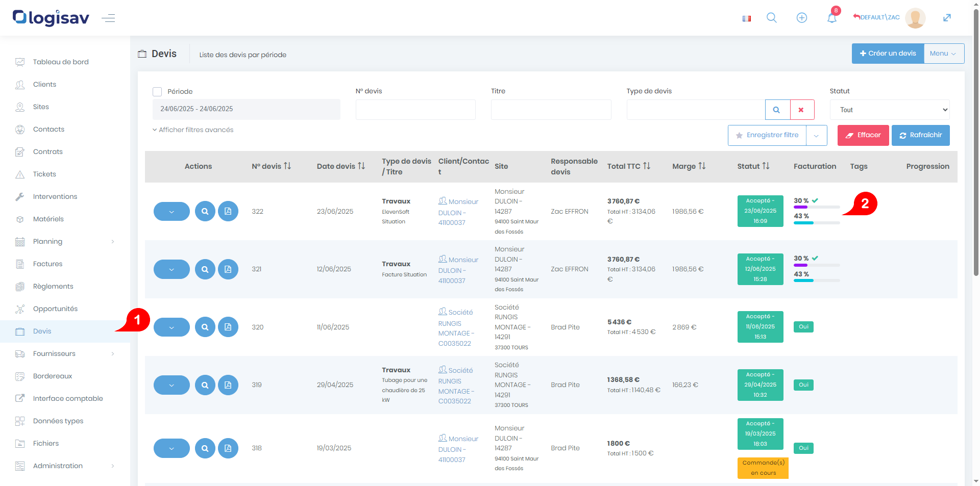Open the notifications bell
Image resolution: width=980 pixels, height=486 pixels.
click(x=832, y=18)
